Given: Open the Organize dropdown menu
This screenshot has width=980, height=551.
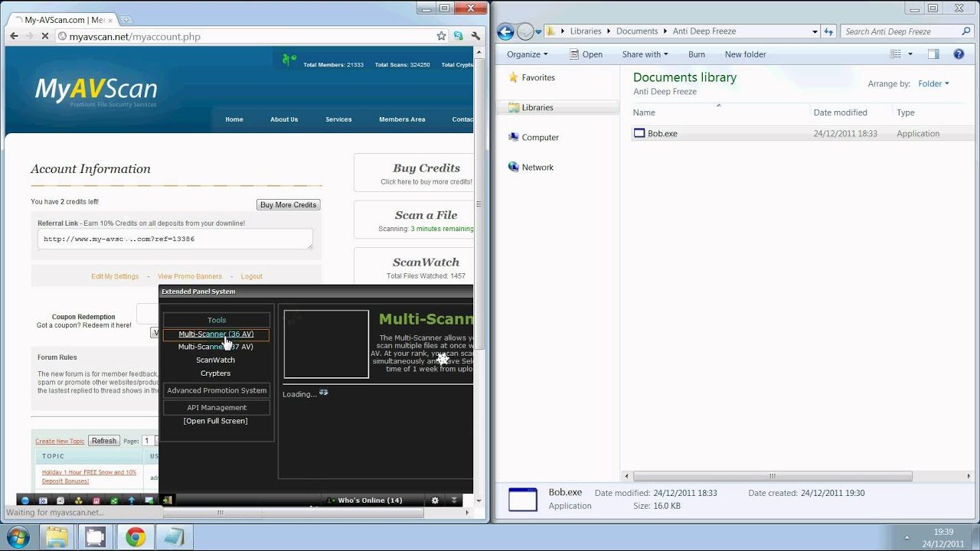Looking at the screenshot, I should [527, 54].
